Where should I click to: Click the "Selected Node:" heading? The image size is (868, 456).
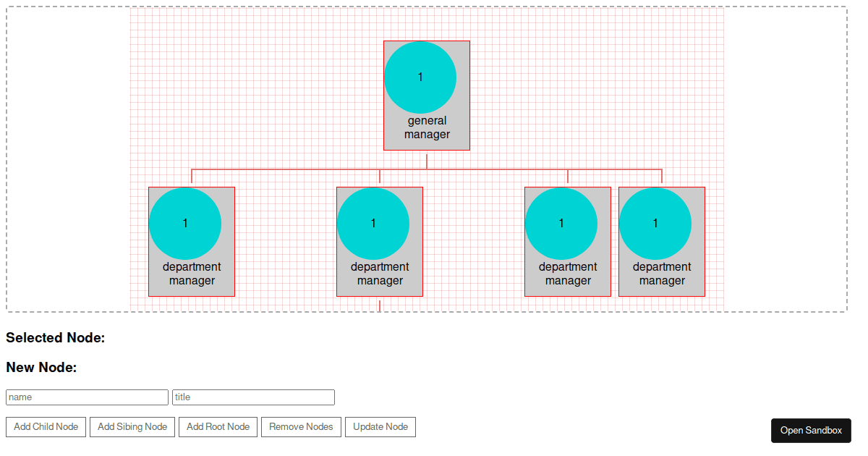coord(56,338)
